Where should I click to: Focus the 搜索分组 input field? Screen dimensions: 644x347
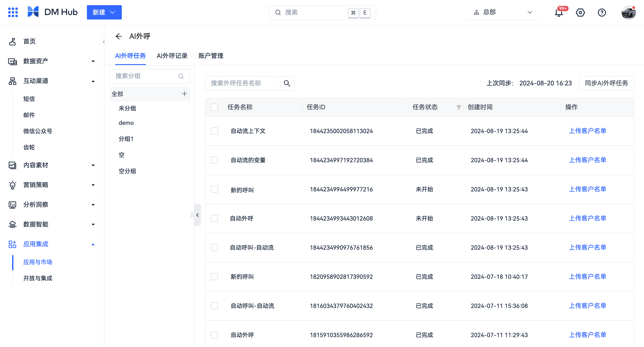[150, 76]
